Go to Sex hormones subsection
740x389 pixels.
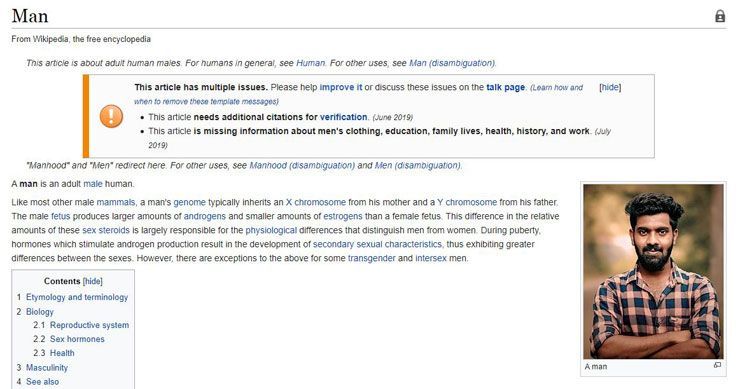77,339
